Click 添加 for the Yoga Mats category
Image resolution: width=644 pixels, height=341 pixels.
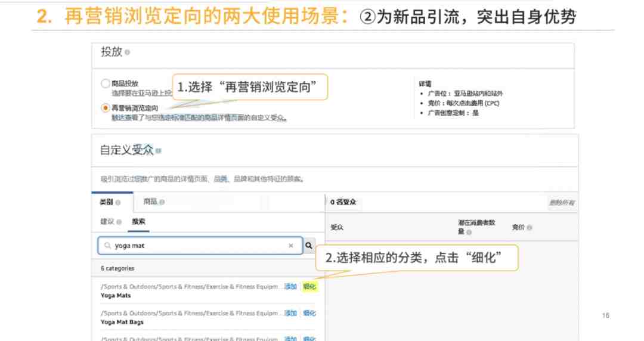(x=290, y=287)
